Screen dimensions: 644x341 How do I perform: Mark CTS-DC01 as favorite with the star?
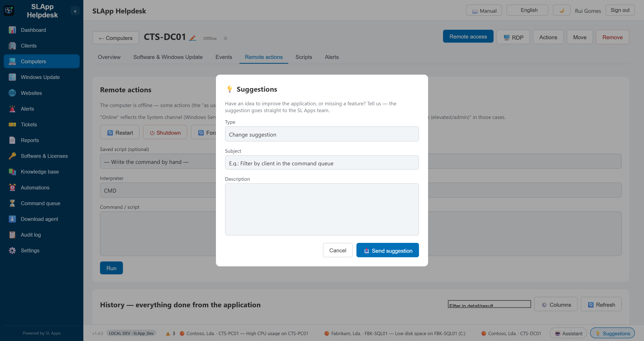[x=225, y=38]
